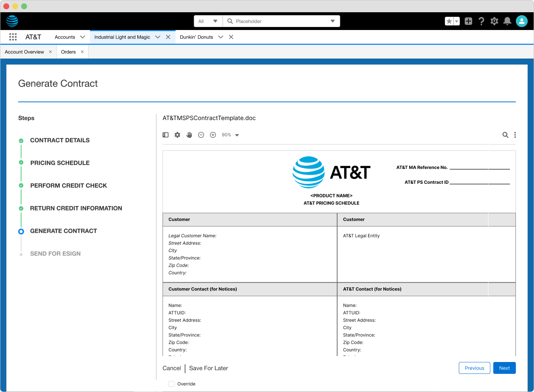Open the favorites list dropdown arrow
The image size is (534, 392).
click(x=457, y=21)
